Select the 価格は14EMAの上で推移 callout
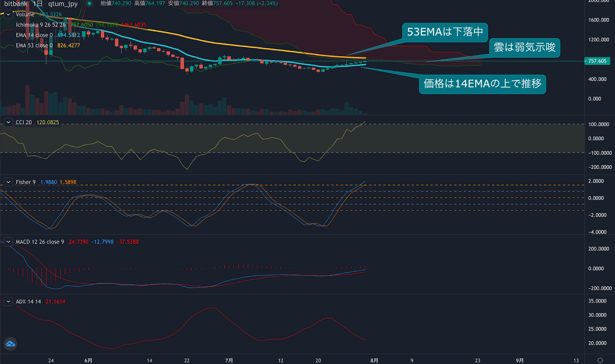The width and height of the screenshot is (615, 364). click(x=482, y=83)
